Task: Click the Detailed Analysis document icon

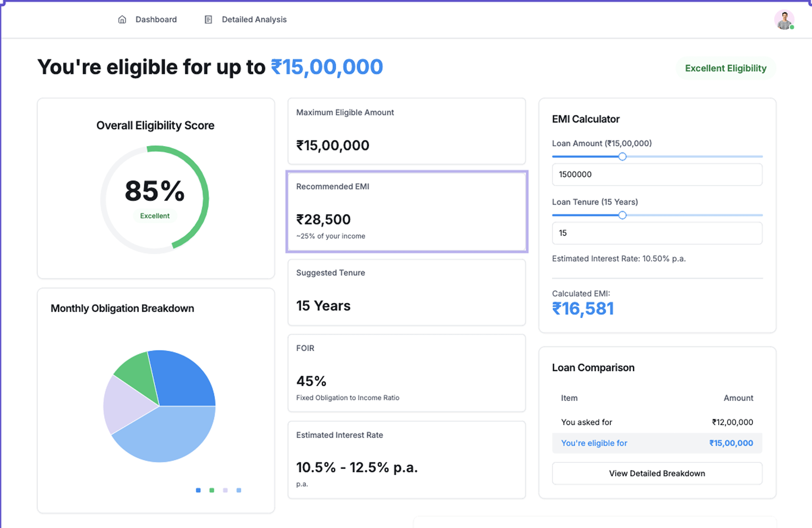Action: 208,19
